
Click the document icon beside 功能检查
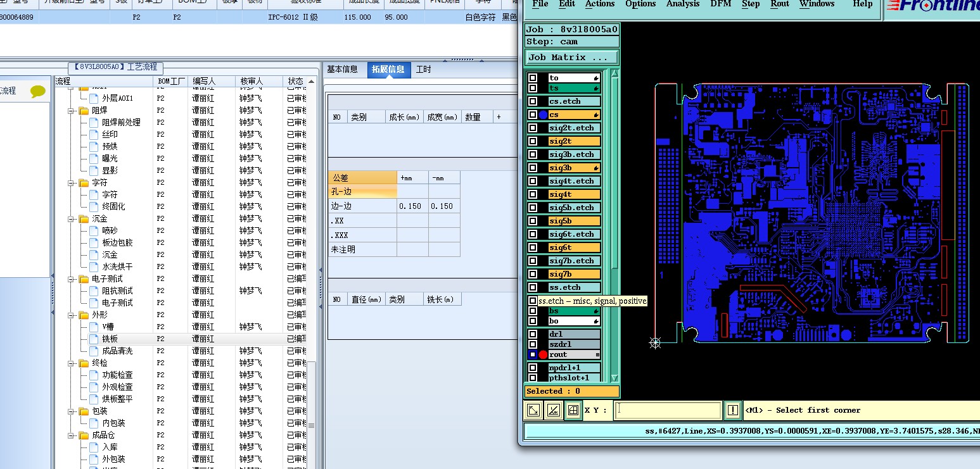[94, 375]
